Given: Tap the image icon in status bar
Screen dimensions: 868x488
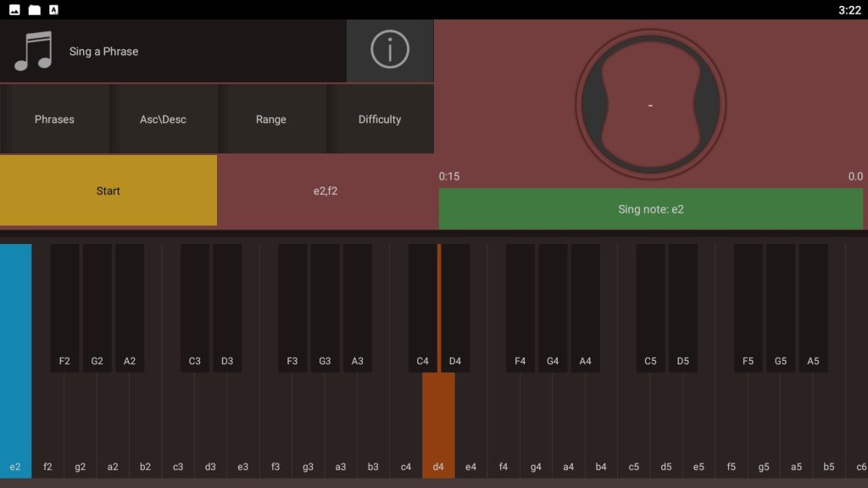Looking at the screenshot, I should click(x=15, y=9).
